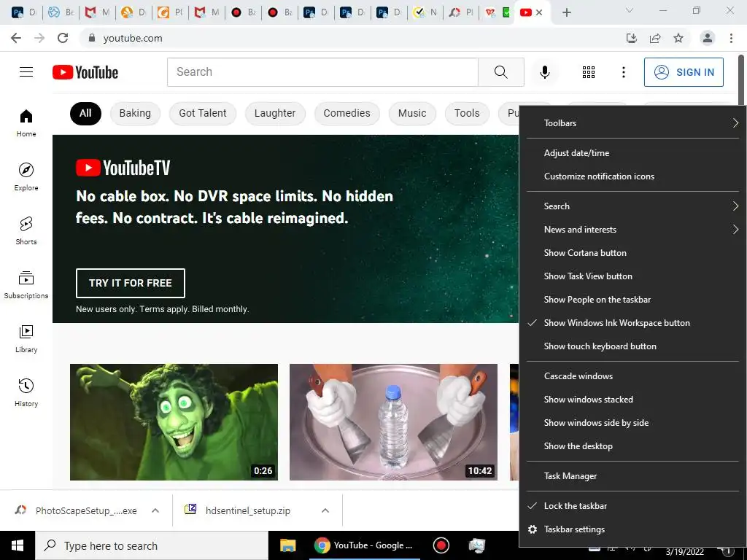
Task: Start voice search with microphone icon
Action: [544, 72]
